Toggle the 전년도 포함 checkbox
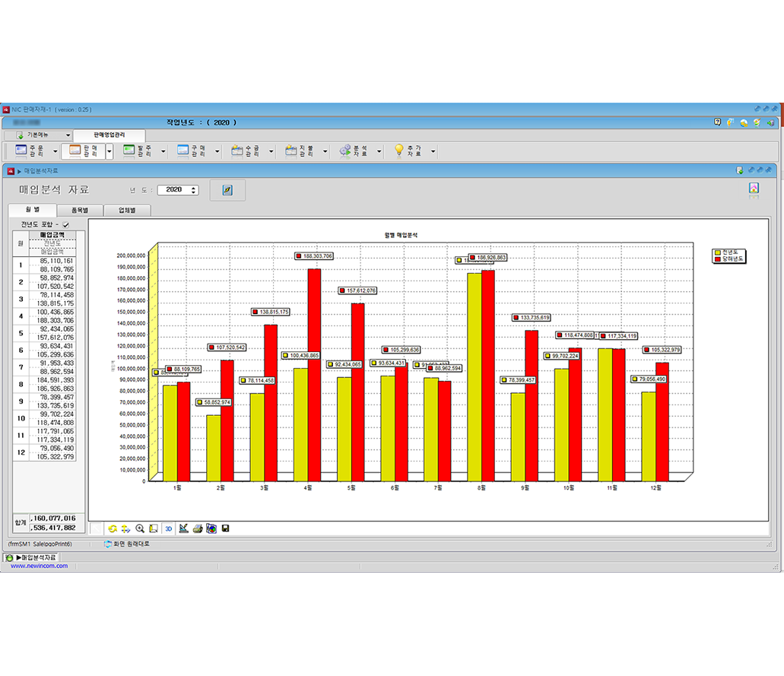Screen dimensions: 784x676 click(x=65, y=225)
